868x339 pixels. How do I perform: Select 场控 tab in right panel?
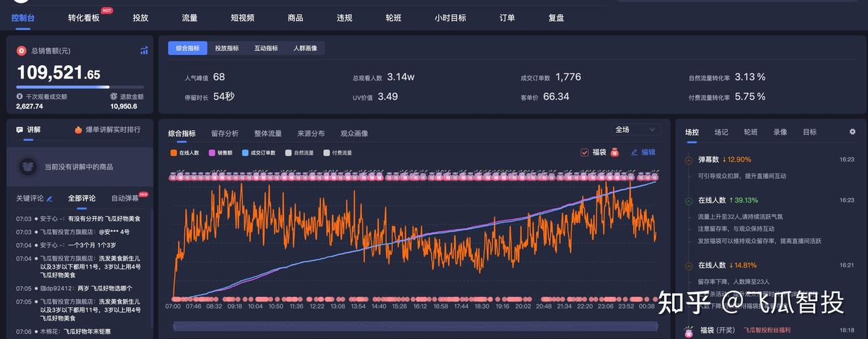point(692,132)
